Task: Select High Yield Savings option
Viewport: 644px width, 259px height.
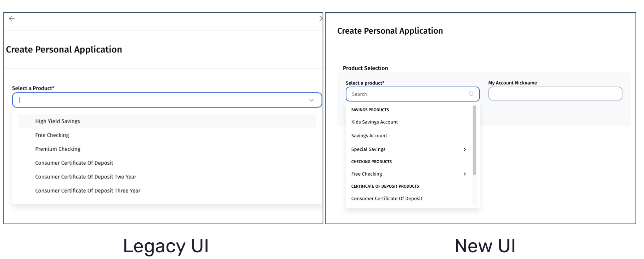Action: pos(58,121)
